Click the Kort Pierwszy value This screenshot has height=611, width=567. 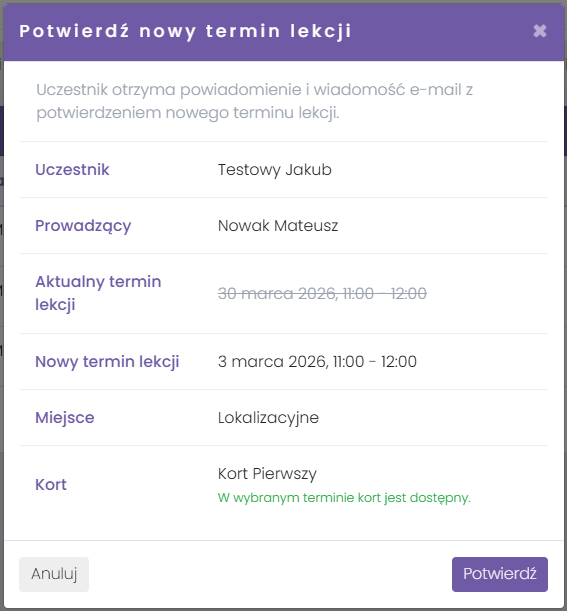(267, 474)
